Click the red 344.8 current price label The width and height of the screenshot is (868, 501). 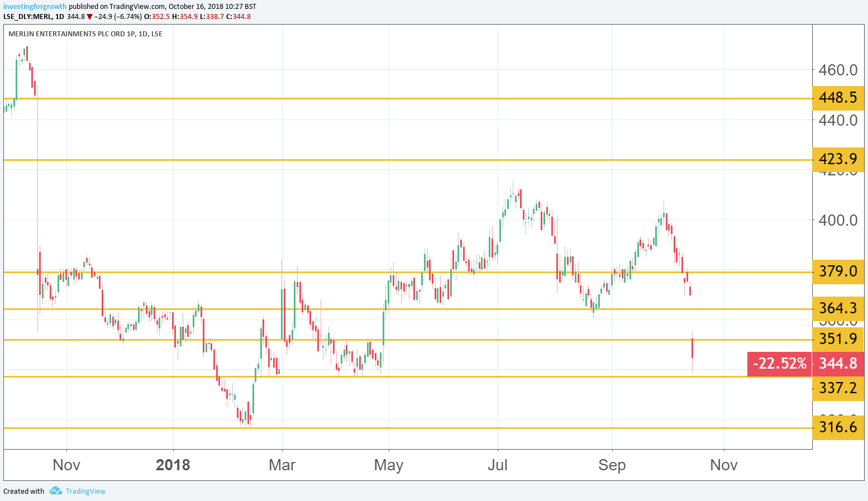tap(838, 364)
